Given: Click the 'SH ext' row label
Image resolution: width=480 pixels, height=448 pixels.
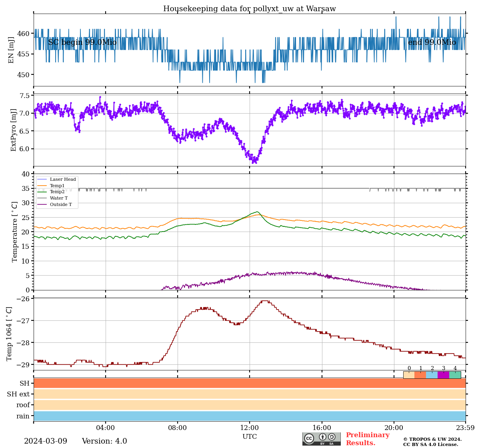Looking at the screenshot, I should coord(18,394).
